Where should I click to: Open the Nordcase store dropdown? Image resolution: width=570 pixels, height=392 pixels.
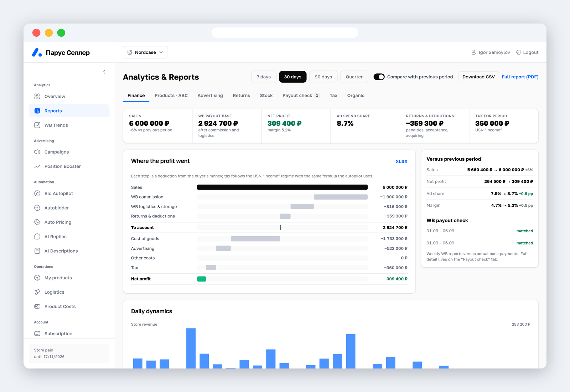tap(145, 52)
